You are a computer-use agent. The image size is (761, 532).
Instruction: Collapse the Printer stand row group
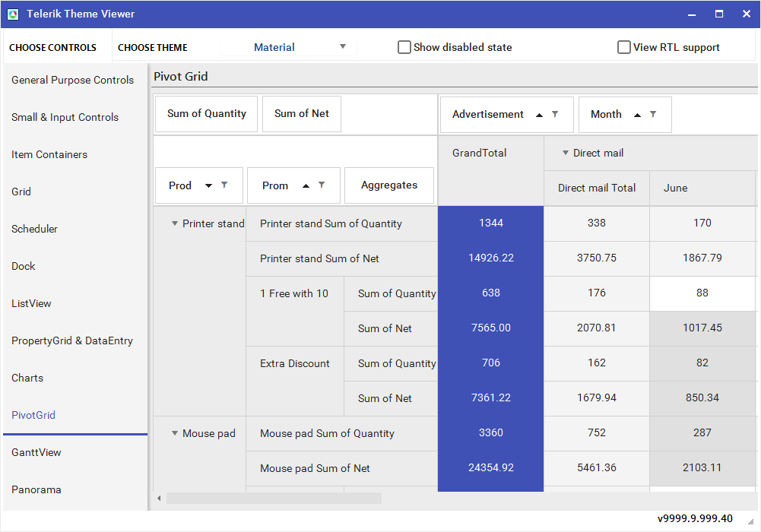tap(175, 223)
